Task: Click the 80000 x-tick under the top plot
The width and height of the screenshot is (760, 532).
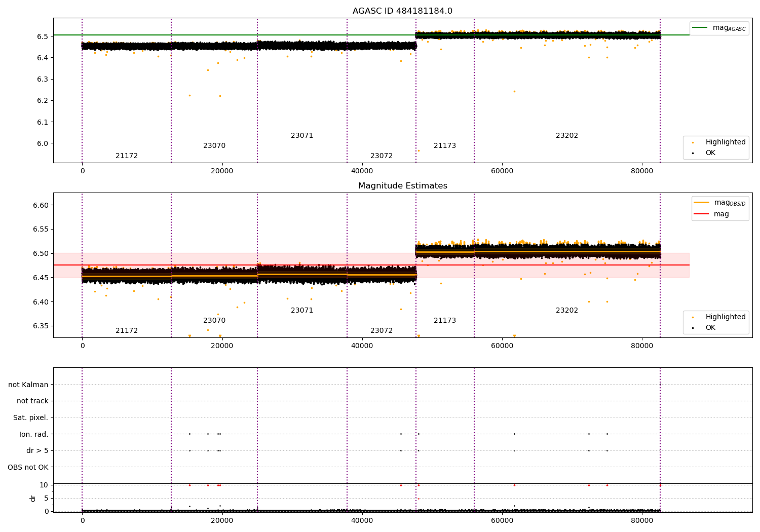Action: [642, 171]
